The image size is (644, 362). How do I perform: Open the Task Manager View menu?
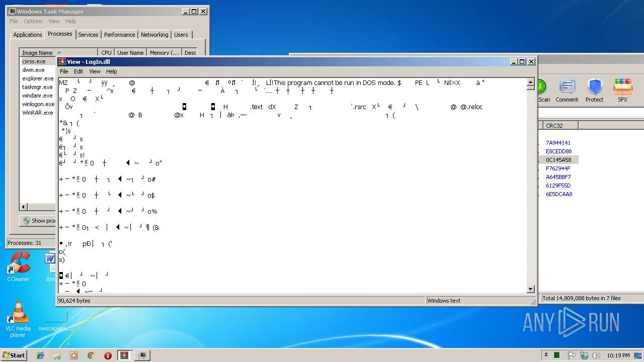[54, 21]
